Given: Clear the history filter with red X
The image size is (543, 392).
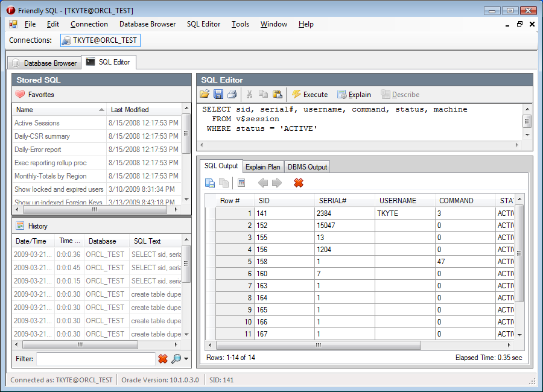Looking at the screenshot, I should (163, 359).
